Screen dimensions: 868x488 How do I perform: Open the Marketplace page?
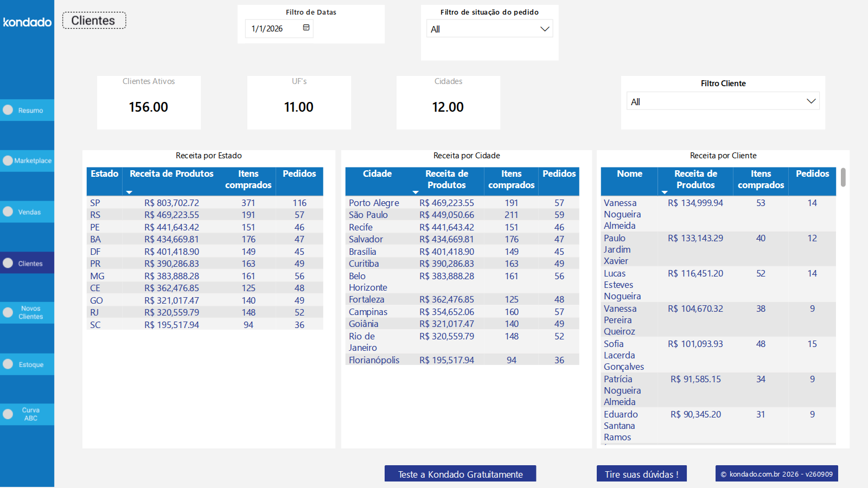(27, 160)
